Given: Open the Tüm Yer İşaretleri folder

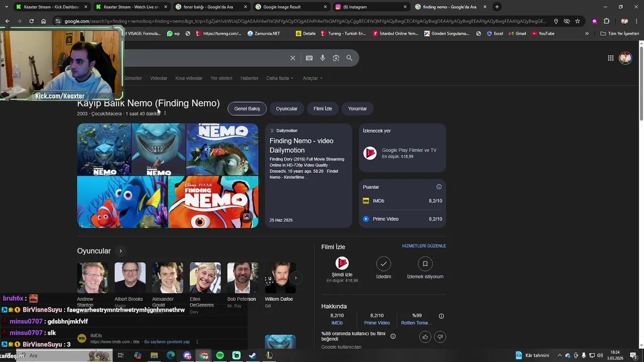Looking at the screenshot, I should (x=619, y=34).
